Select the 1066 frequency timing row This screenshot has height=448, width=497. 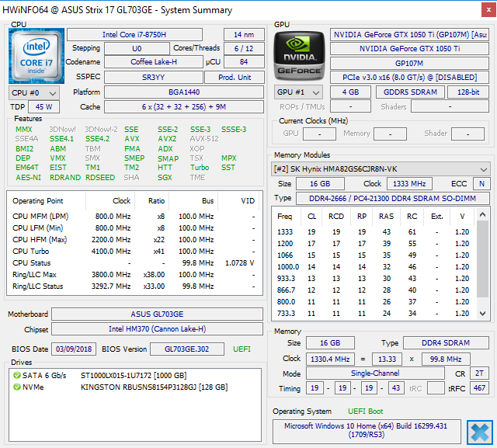pos(374,255)
